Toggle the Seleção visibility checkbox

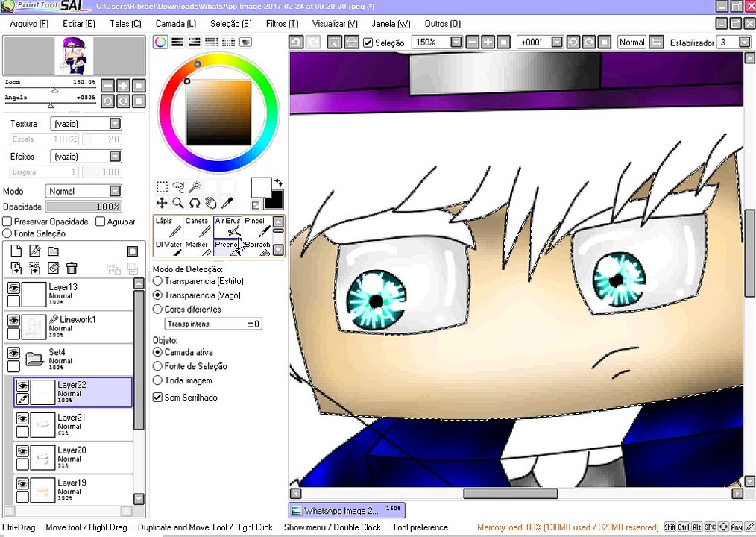click(368, 43)
